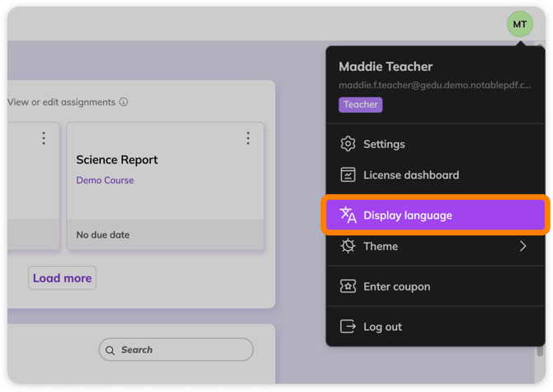Image resolution: width=553 pixels, height=392 pixels.
Task: Click the Load more button
Action: (x=62, y=278)
